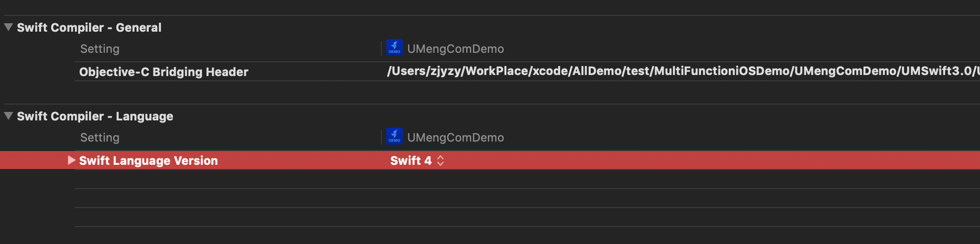
Task: Collapse the Swift Compiler - Language section triangle
Action: click(8, 116)
